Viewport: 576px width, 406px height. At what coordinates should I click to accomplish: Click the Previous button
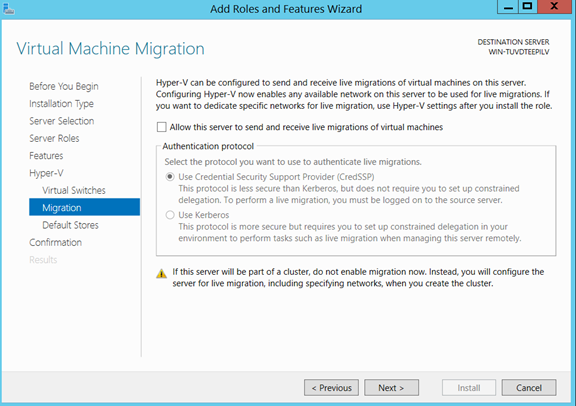331,388
